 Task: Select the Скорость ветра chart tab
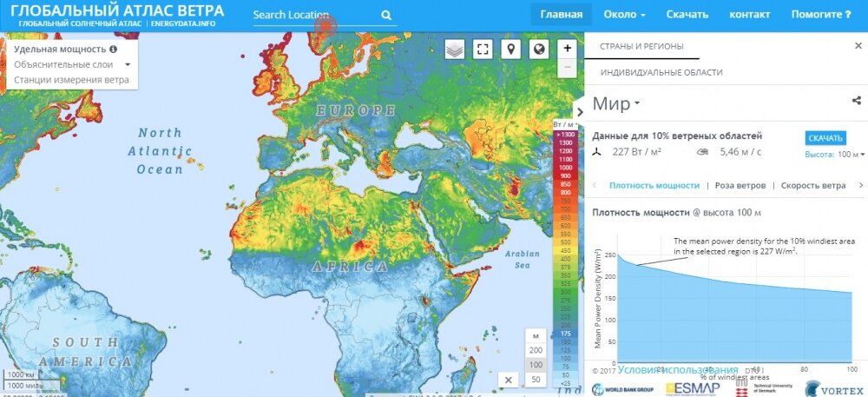[x=813, y=186]
